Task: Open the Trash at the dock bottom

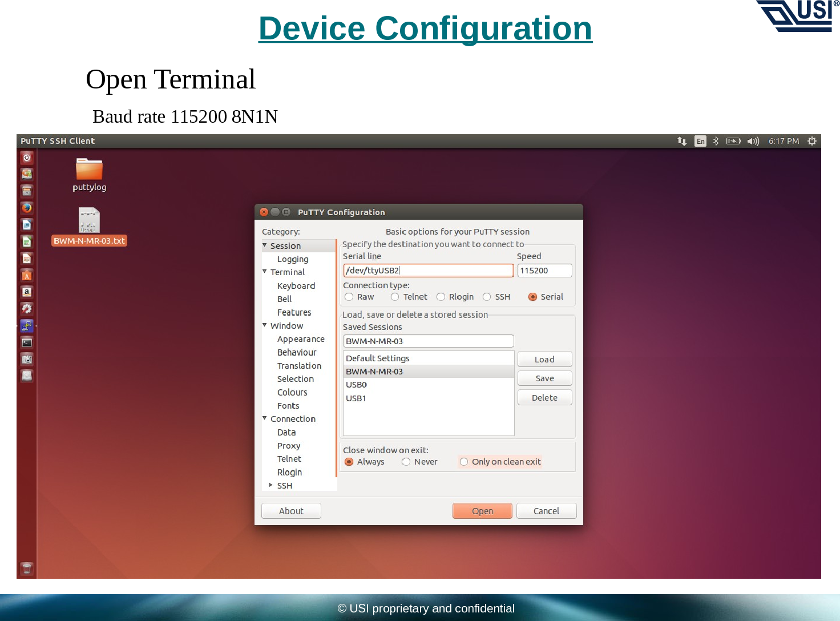Action: (27, 568)
